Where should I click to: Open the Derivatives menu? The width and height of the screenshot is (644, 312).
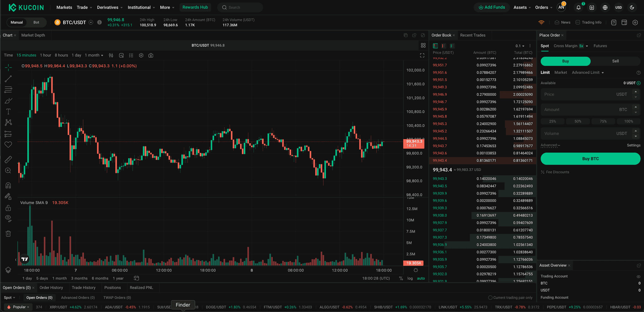tap(108, 7)
